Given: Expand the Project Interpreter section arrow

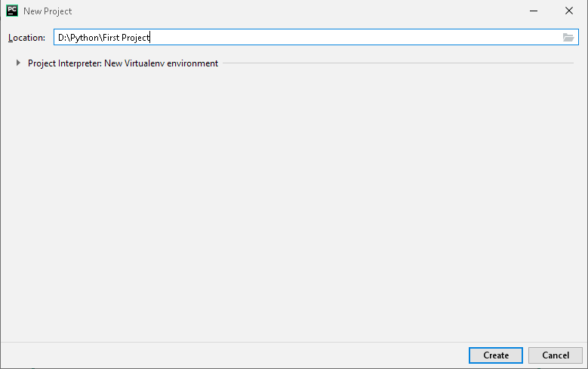Looking at the screenshot, I should click(18, 63).
